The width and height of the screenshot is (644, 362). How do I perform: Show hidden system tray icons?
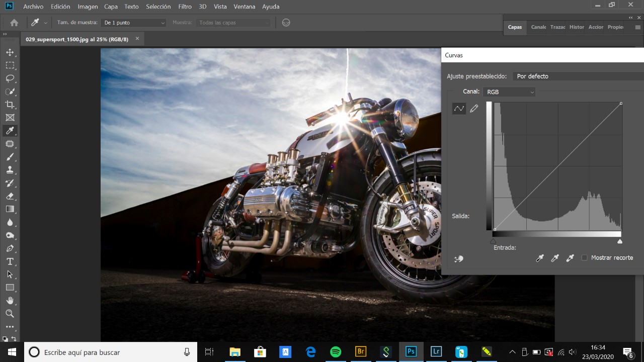coord(512,352)
